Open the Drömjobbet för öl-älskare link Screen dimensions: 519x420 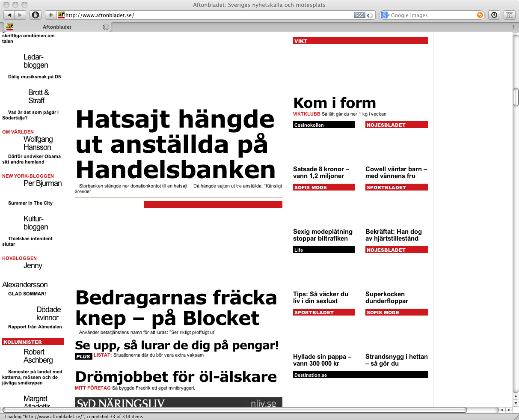pos(176,377)
